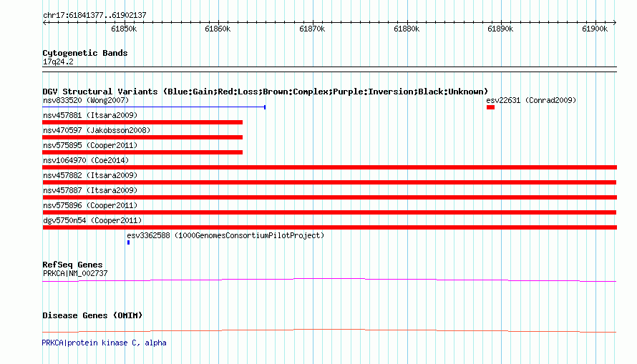Click the chr17:61841377..61902137 coordinates label
This screenshot has width=637, height=364.
[x=94, y=15]
